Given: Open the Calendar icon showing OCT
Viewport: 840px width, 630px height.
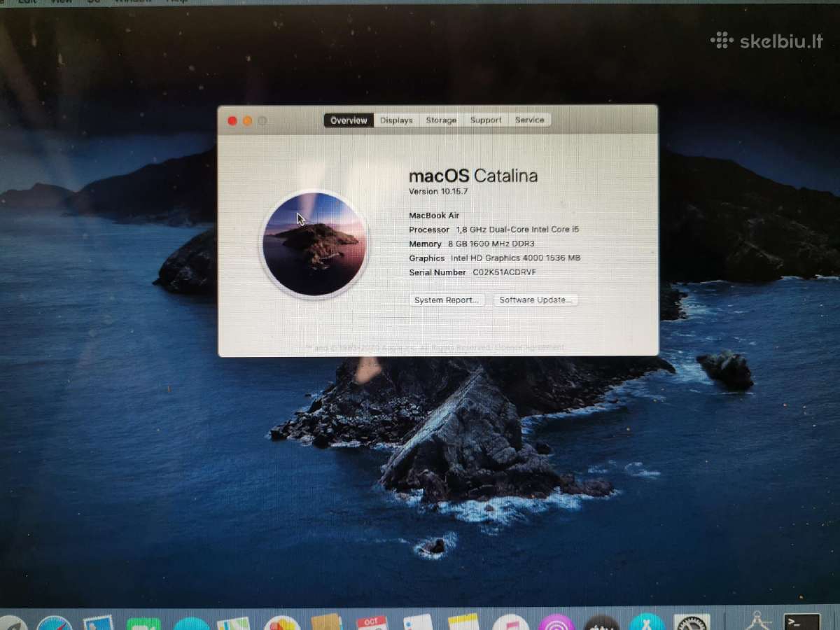Looking at the screenshot, I should click(372, 622).
